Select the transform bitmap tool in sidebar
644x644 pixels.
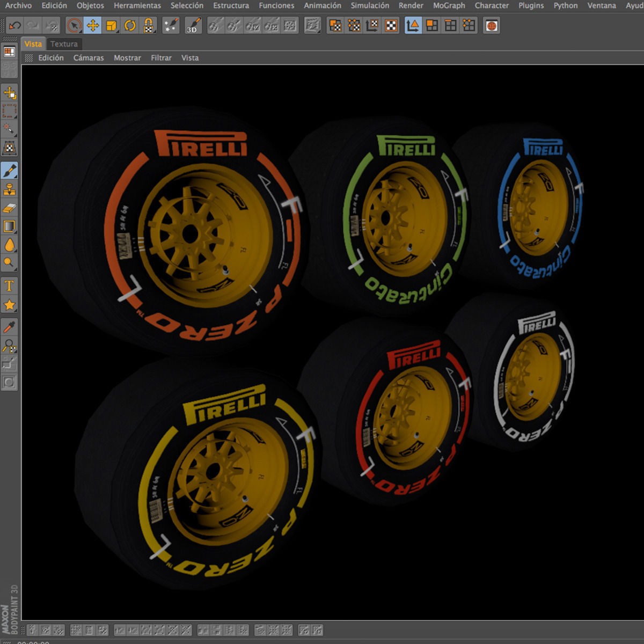[x=9, y=148]
